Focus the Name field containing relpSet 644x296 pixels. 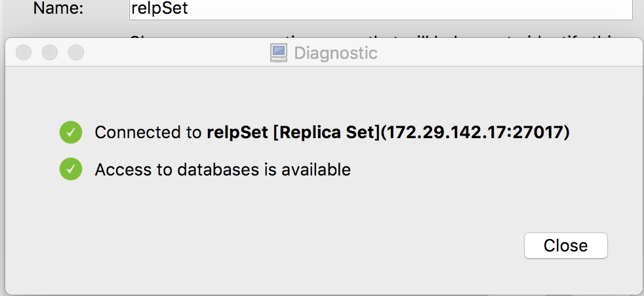(380, 9)
